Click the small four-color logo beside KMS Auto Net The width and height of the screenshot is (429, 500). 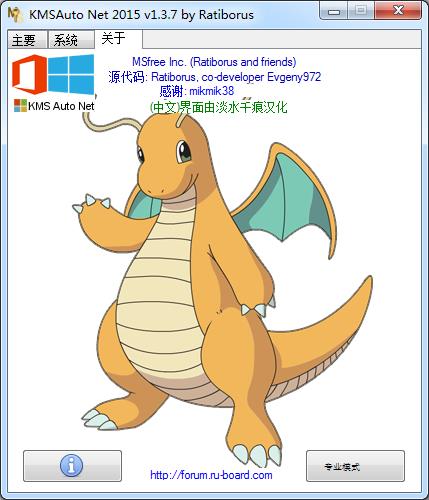(x=20, y=106)
